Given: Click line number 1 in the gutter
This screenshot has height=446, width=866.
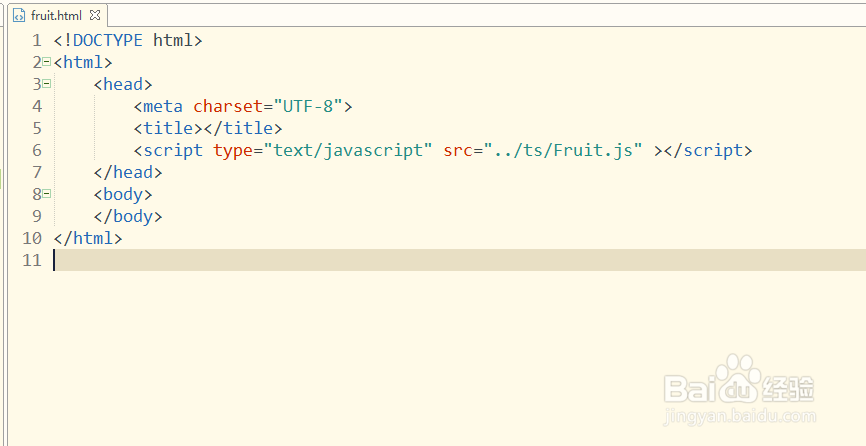Looking at the screenshot, I should coord(36,40).
